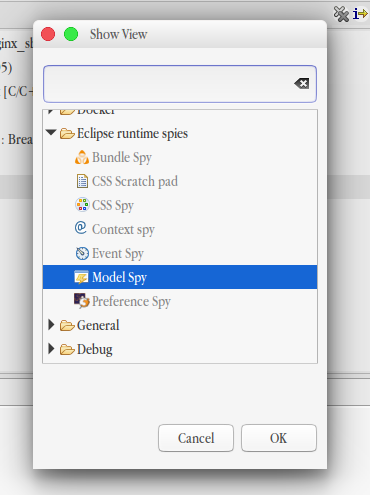The height and width of the screenshot is (495, 370).
Task: Click the Context spy @ icon
Action: (x=81, y=228)
